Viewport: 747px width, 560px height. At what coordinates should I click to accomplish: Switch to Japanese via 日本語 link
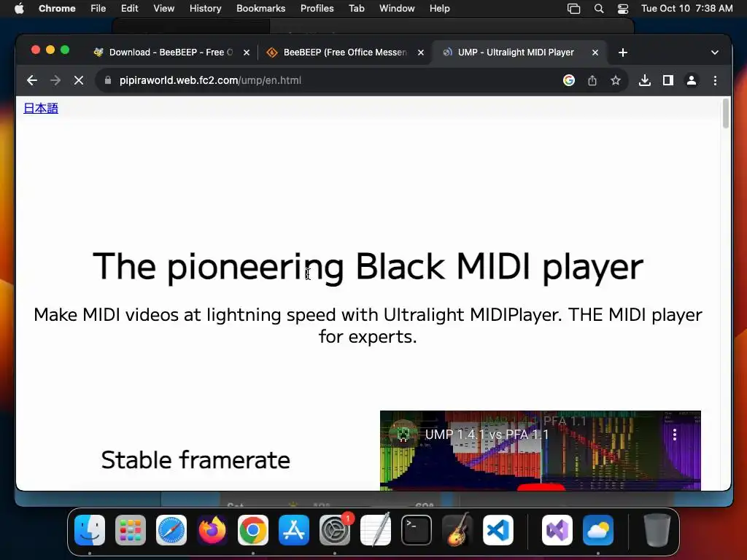coord(41,108)
